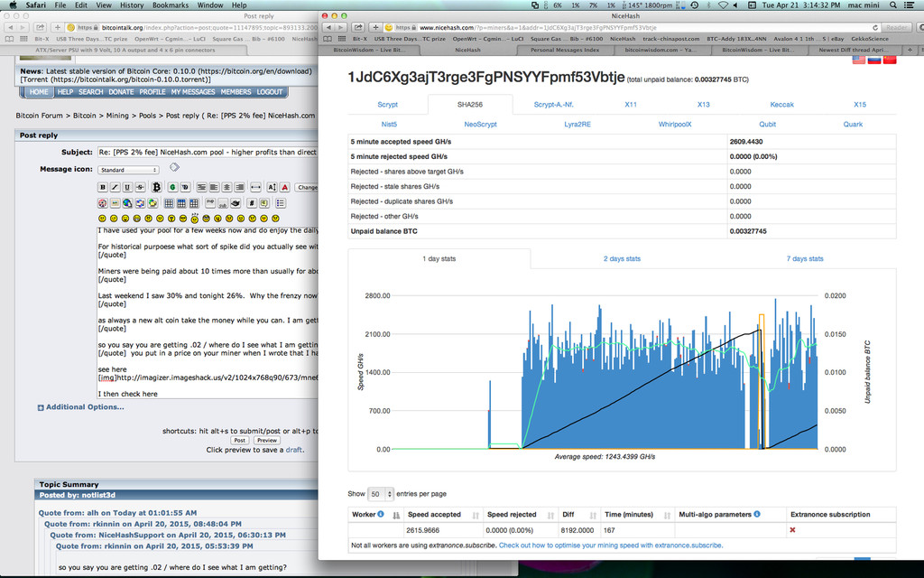Apply strikethrough in the post editor
The width and height of the screenshot is (924, 578).
(140, 187)
